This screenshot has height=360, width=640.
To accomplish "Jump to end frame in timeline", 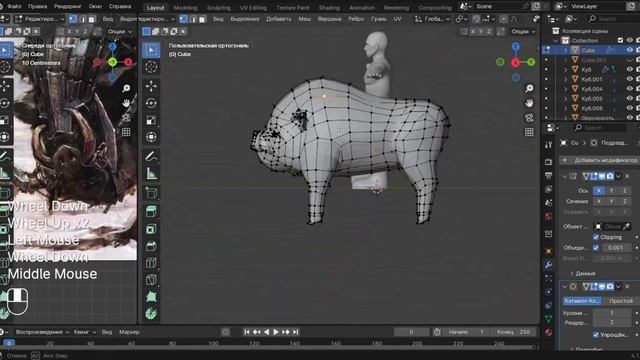I will 296,332.
